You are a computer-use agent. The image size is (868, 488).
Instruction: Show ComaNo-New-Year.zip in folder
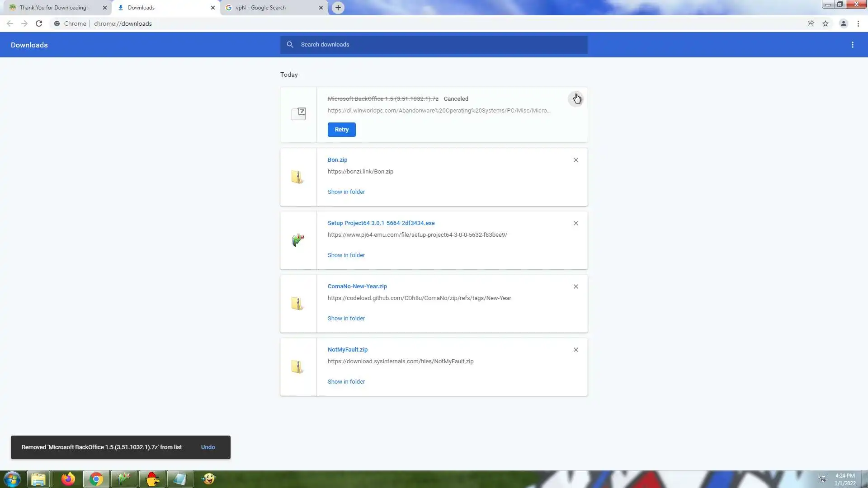point(346,319)
